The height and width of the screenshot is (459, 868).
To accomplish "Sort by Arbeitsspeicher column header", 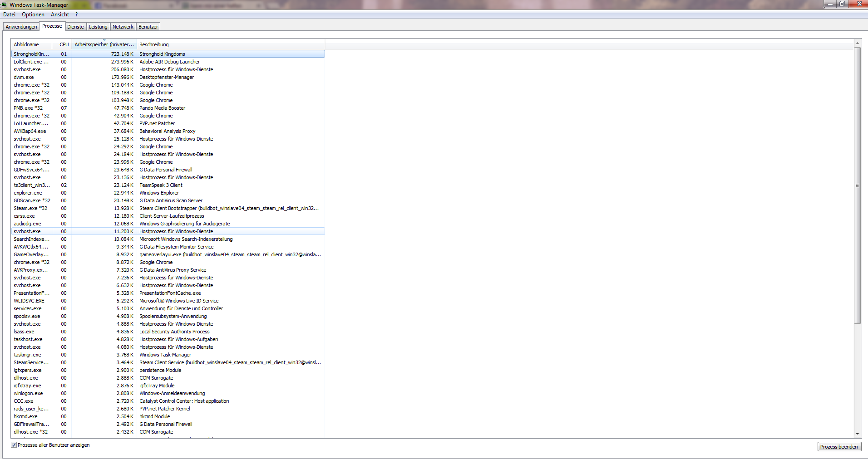I will (x=104, y=44).
